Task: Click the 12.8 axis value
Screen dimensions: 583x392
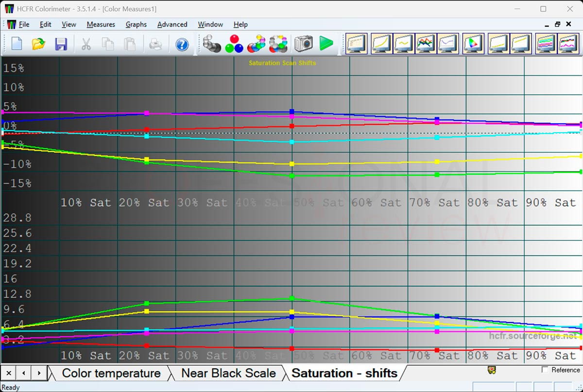Action: point(17,294)
